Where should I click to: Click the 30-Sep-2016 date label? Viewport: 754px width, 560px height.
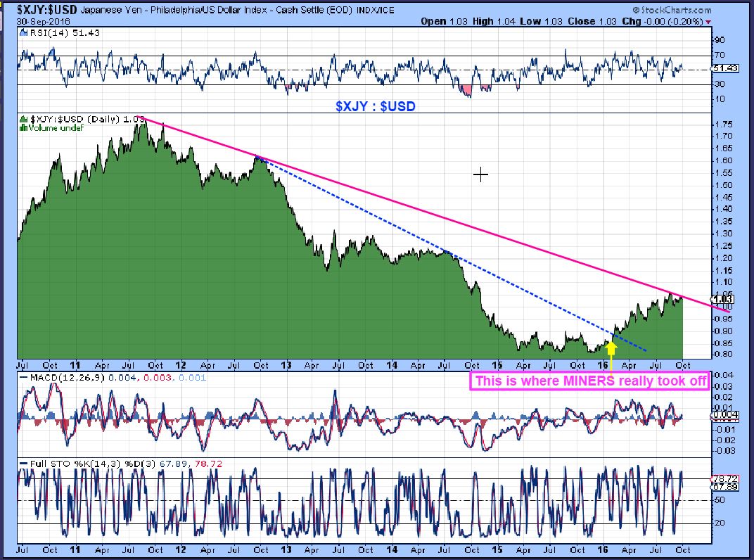40,21
